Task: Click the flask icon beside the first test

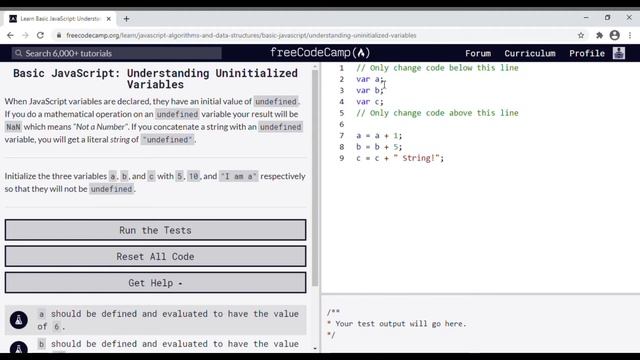Action: point(19,320)
